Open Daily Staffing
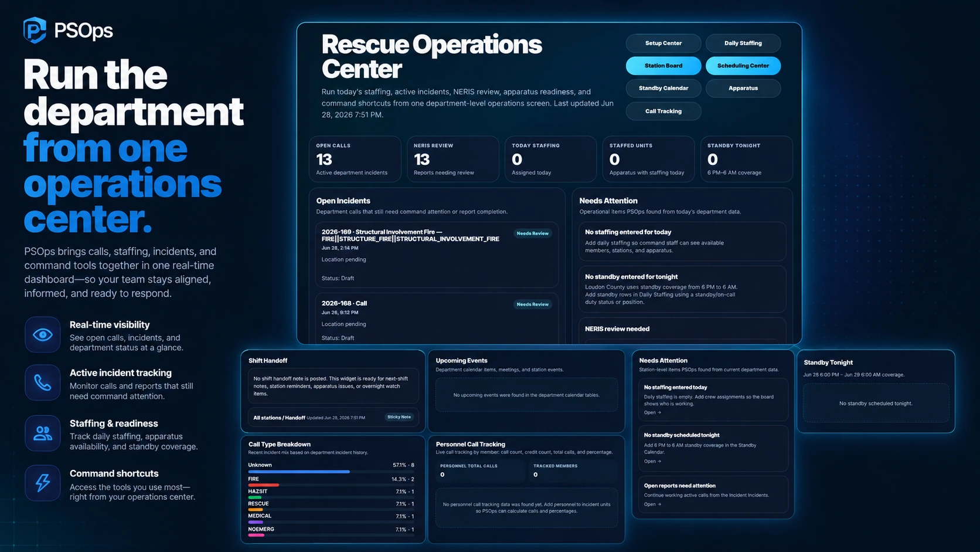 pyautogui.click(x=743, y=43)
